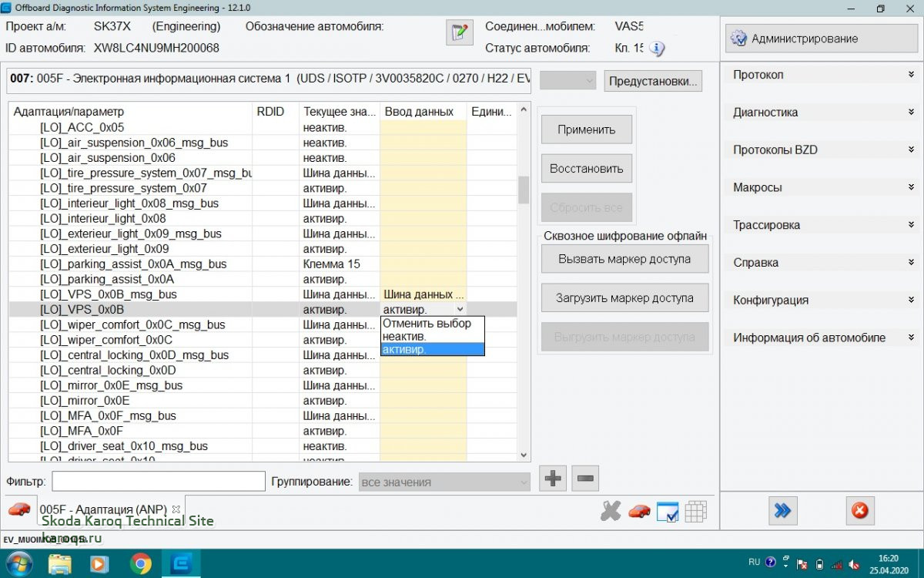Click the red car icon in bottom toolbar
Screen dimensions: 924x578
[638, 511]
